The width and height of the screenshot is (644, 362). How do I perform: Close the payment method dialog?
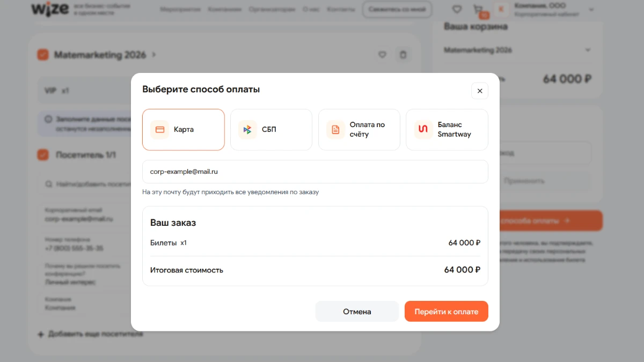tap(480, 91)
